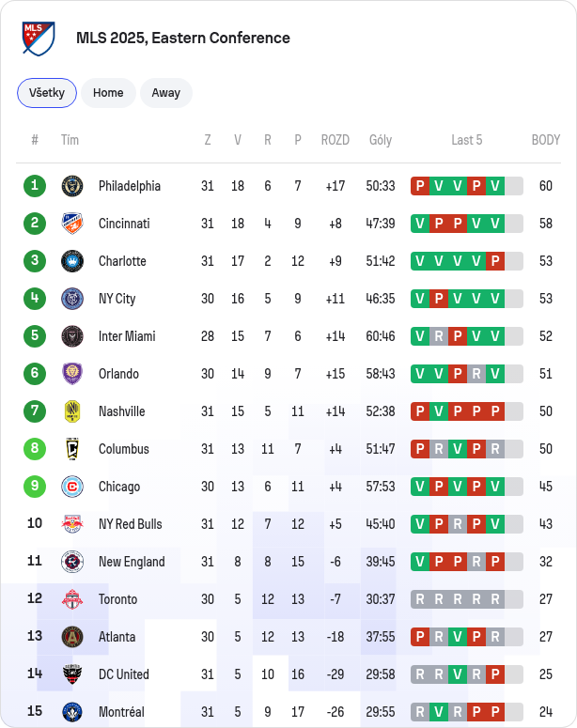This screenshot has width=577, height=728.
Task: Click the FC Cincinnati team crest
Action: tap(72, 224)
